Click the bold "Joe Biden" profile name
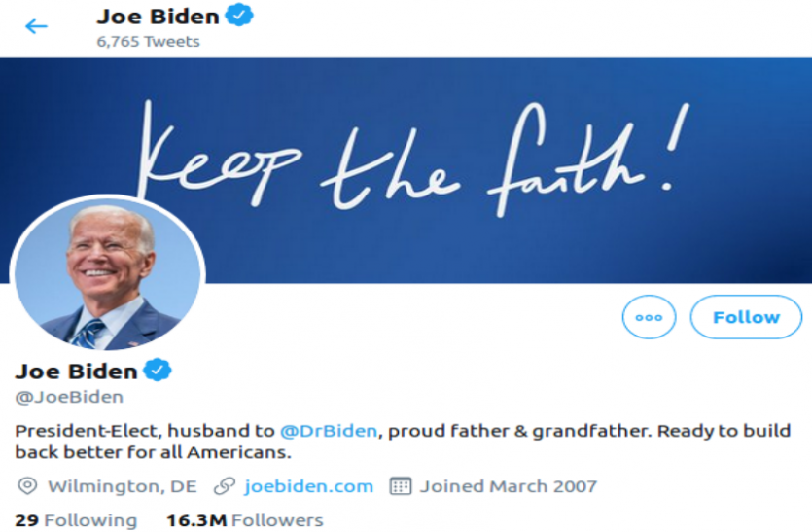 point(76,371)
